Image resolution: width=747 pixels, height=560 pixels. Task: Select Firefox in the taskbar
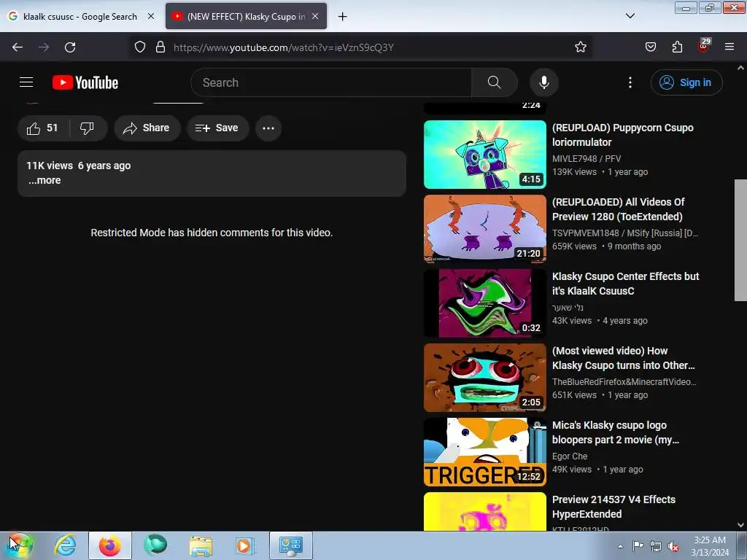pos(110,545)
